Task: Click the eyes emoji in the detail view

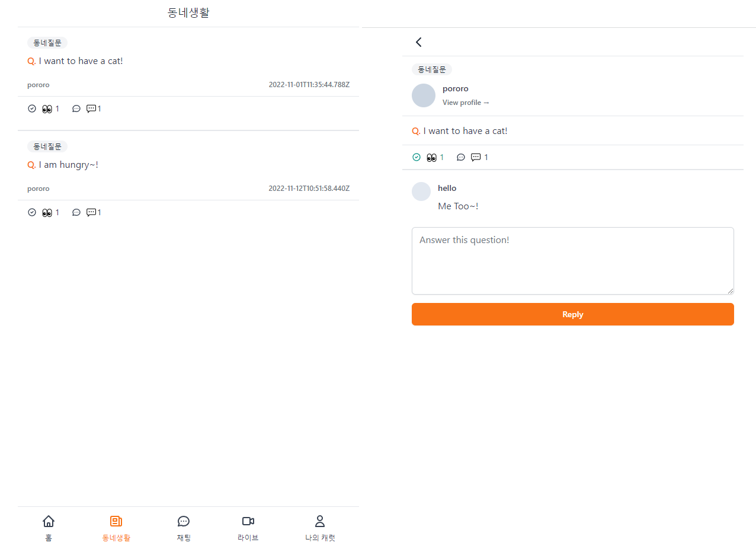Action: 432,158
